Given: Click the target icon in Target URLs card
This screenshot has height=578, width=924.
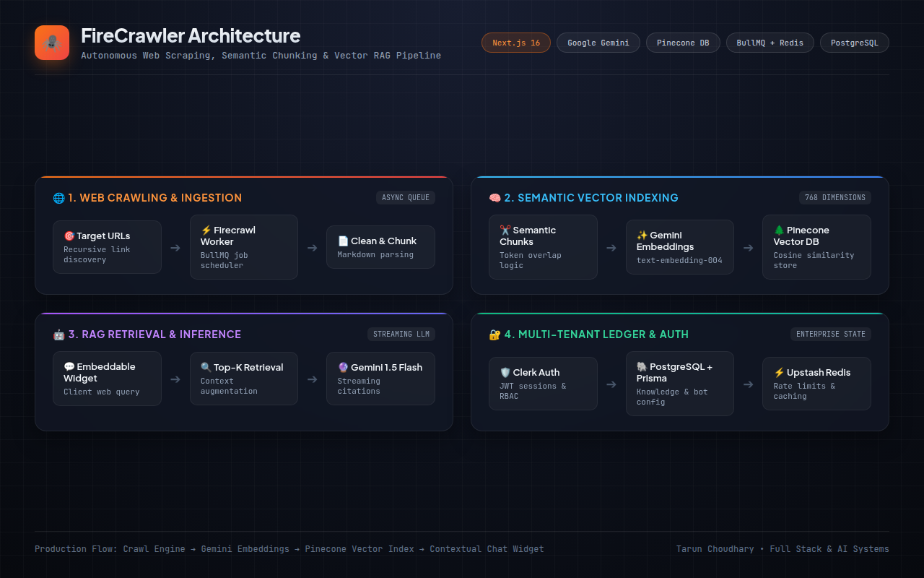Looking at the screenshot, I should click(x=69, y=236).
